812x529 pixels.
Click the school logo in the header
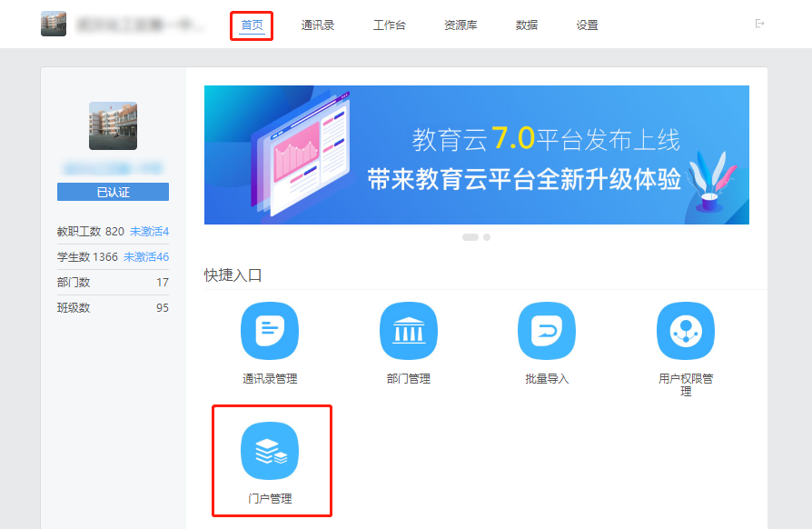[54, 24]
